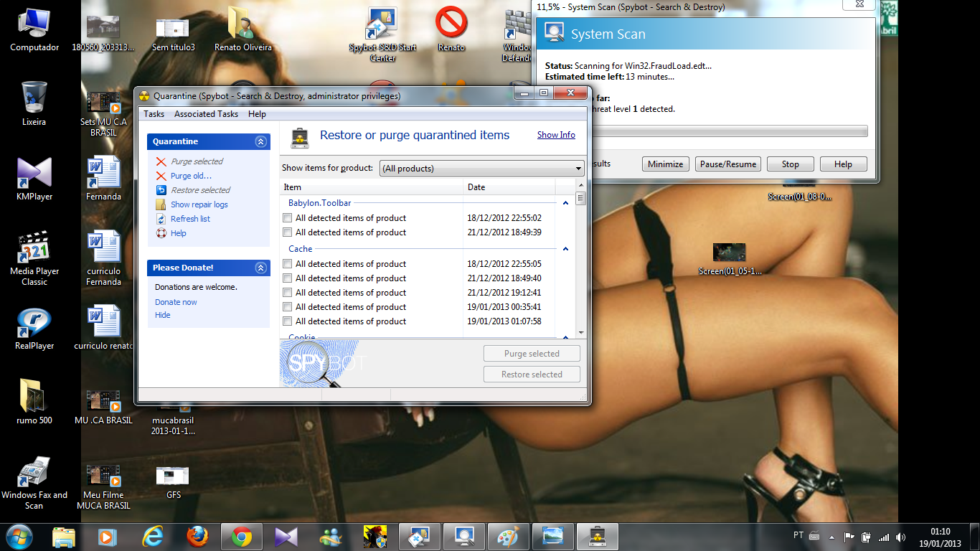This screenshot has height=551, width=980.
Task: Collapse the Quarantine sidebar panel
Action: (260, 142)
